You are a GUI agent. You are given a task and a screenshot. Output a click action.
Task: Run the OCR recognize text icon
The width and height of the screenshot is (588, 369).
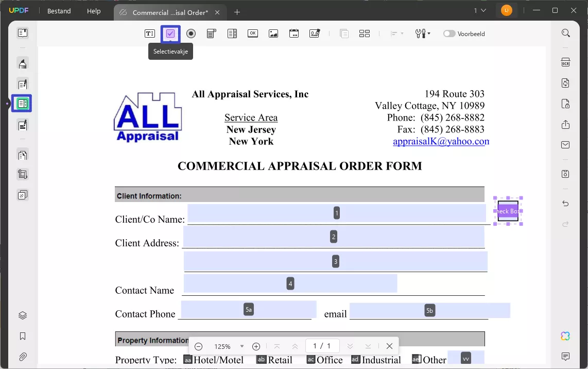(x=565, y=62)
